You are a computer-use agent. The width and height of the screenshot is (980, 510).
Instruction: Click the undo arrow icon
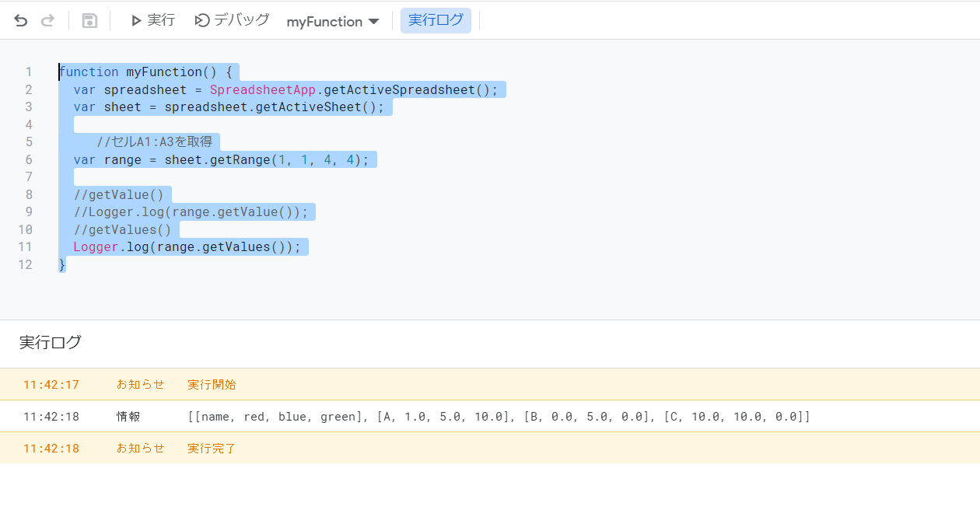coord(21,21)
